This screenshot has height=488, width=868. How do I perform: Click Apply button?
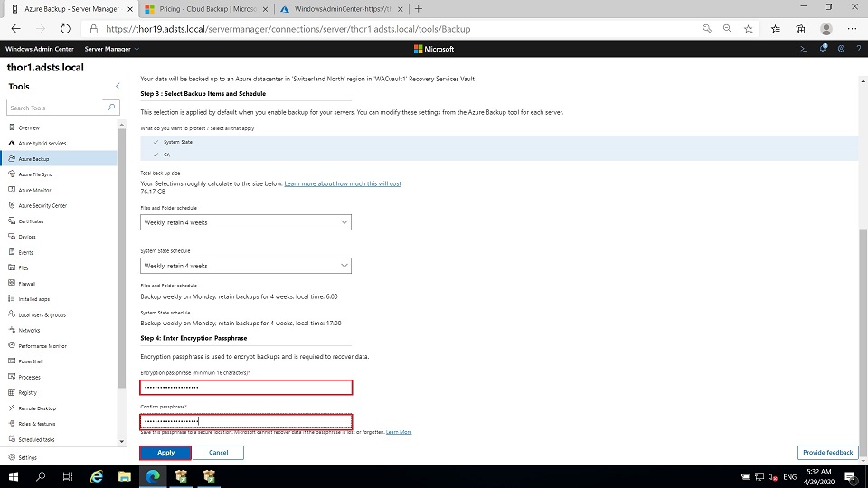pos(165,453)
